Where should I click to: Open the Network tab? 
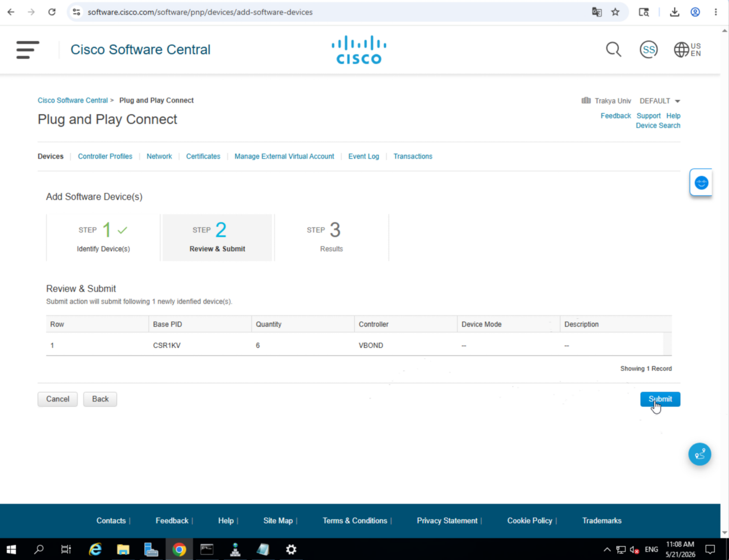coord(159,156)
